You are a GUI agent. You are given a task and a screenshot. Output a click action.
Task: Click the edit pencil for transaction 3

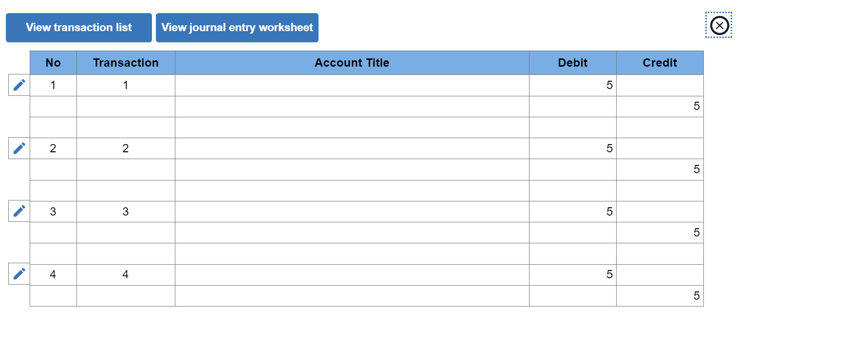tap(19, 211)
